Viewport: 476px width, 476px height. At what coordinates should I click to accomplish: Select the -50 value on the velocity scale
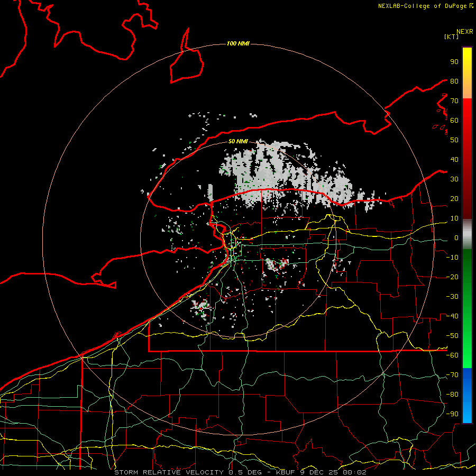coord(453,336)
